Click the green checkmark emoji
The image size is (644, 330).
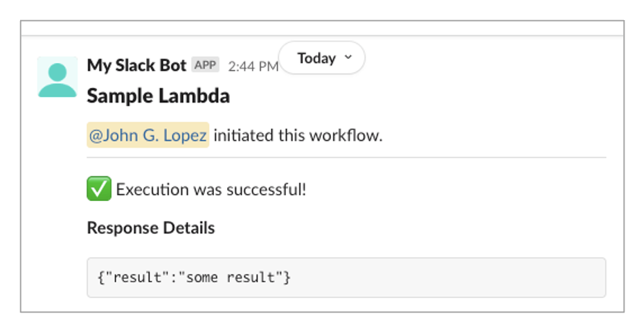[x=99, y=189]
